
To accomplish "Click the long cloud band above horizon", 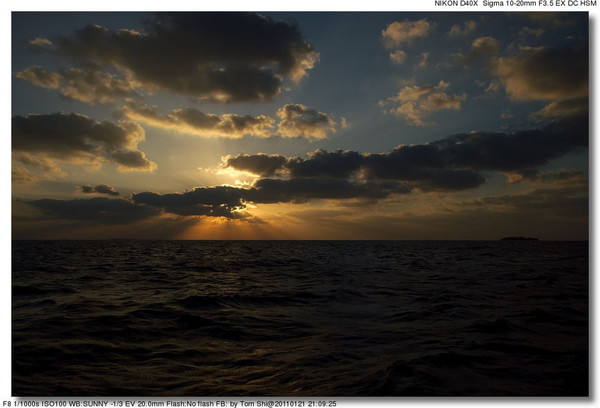I will click(x=400, y=165).
